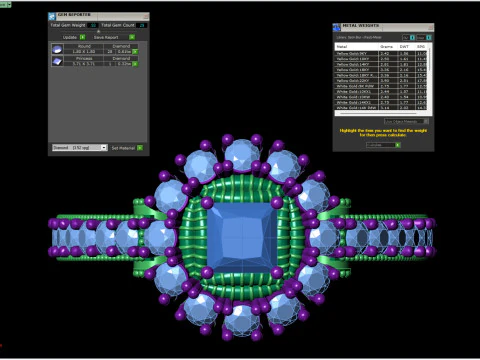Toggle second cyan option in Metal Weights header
This screenshot has height=360, width=480.
click(429, 38)
